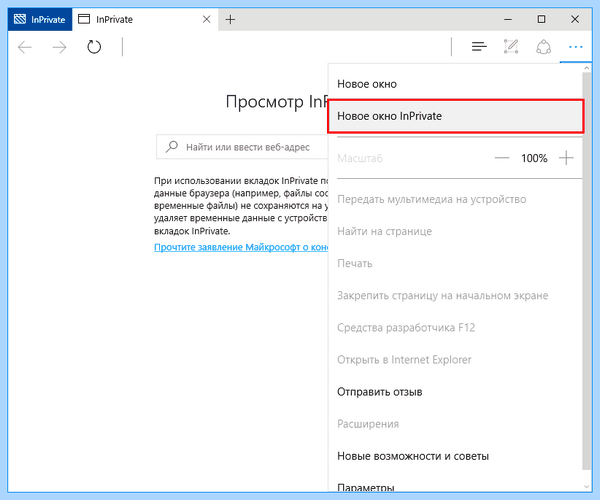Open the Microsoft privacy statement link

(x=241, y=247)
